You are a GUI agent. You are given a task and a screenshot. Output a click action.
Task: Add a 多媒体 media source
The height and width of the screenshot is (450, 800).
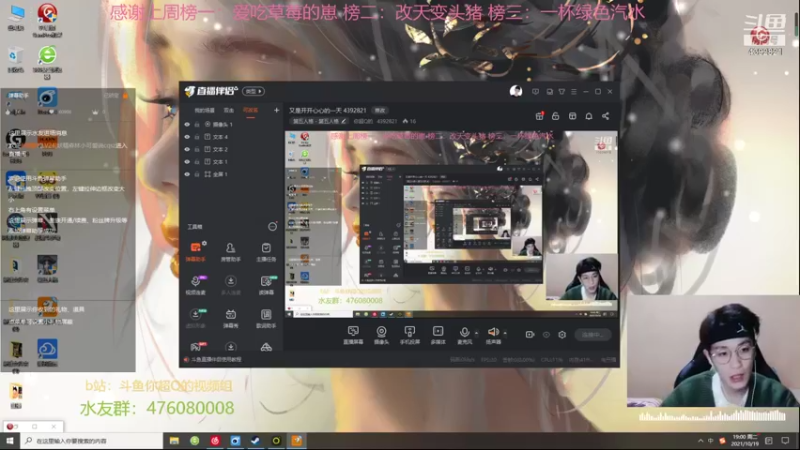point(438,335)
